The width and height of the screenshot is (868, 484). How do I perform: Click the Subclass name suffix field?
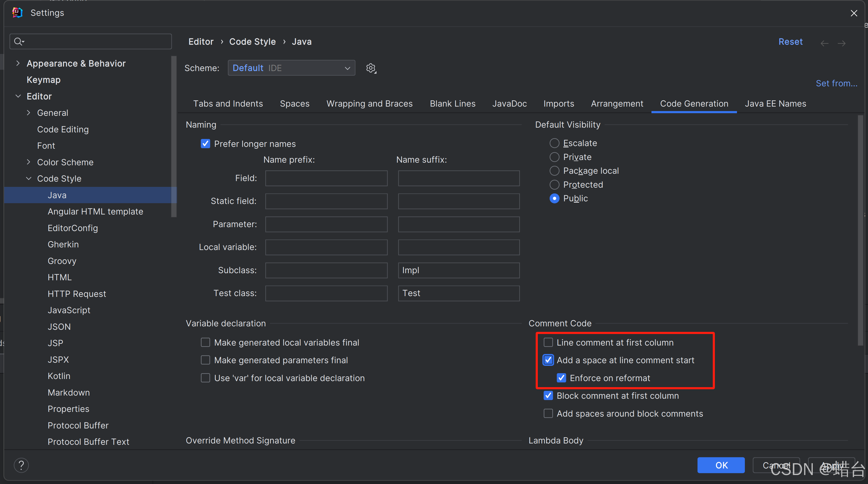[x=458, y=270]
